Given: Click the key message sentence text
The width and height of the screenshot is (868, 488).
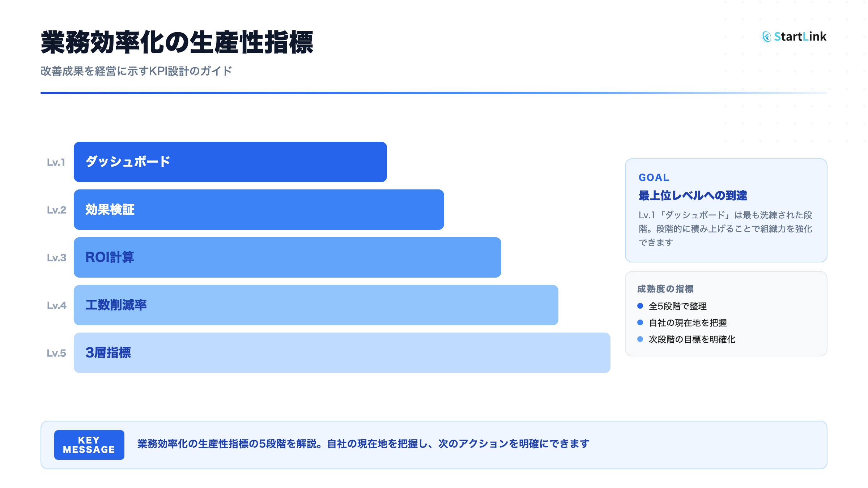Looking at the screenshot, I should [x=363, y=444].
